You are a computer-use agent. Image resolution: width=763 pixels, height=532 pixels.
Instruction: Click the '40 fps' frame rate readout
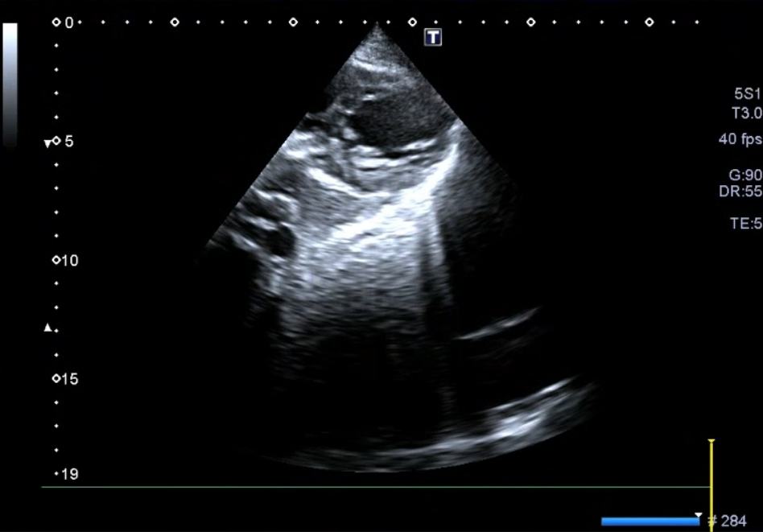(740, 139)
